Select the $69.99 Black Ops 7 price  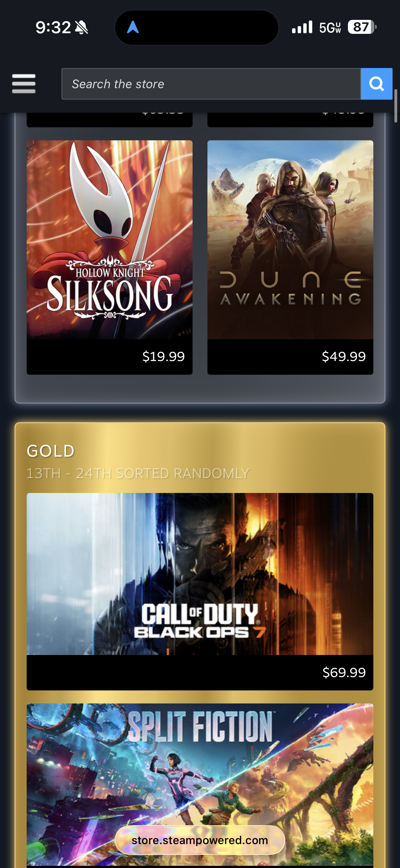[344, 672]
